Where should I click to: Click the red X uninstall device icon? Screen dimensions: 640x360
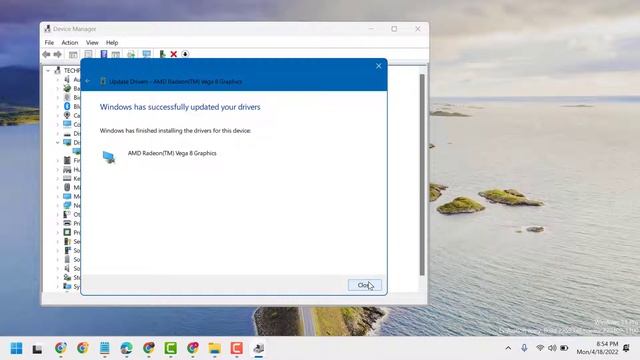[173, 54]
